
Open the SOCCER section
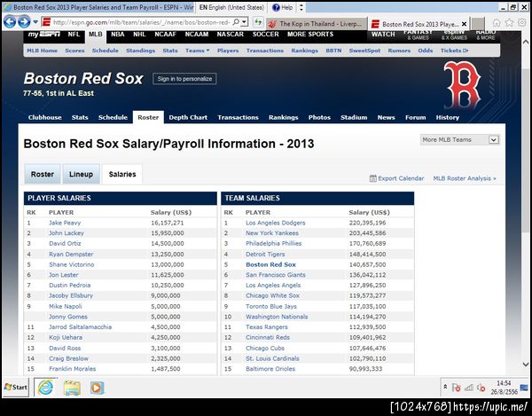point(266,35)
